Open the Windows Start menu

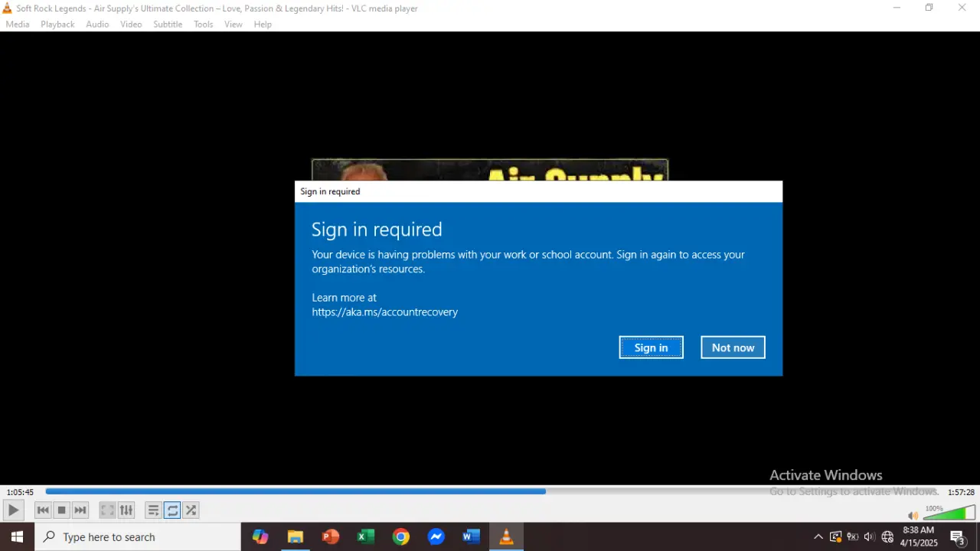coord(17,536)
